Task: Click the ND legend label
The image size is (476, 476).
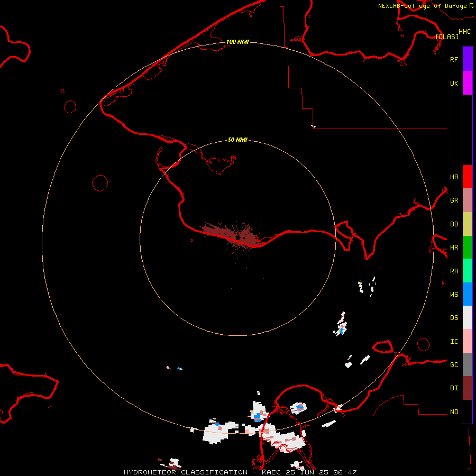Action: (454, 412)
